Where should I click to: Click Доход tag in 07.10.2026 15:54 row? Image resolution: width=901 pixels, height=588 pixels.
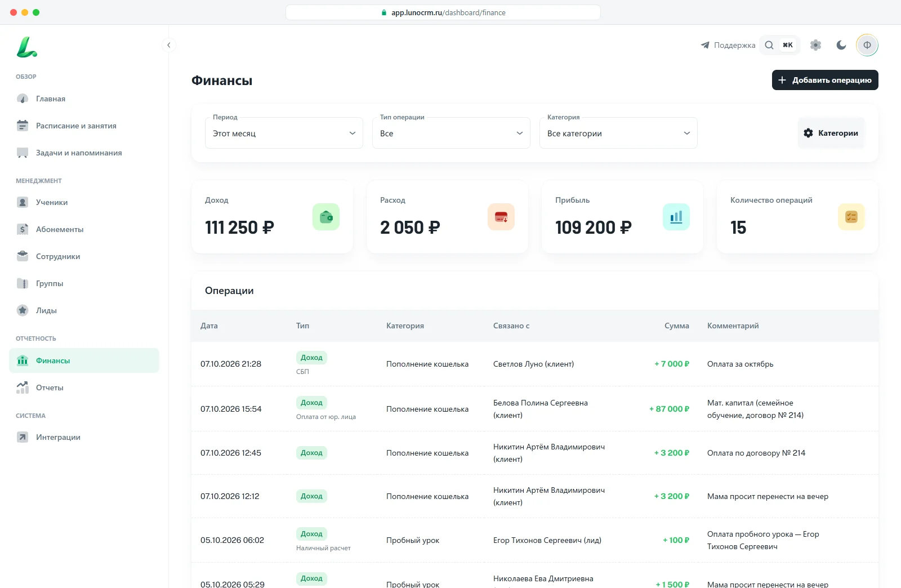click(x=311, y=403)
